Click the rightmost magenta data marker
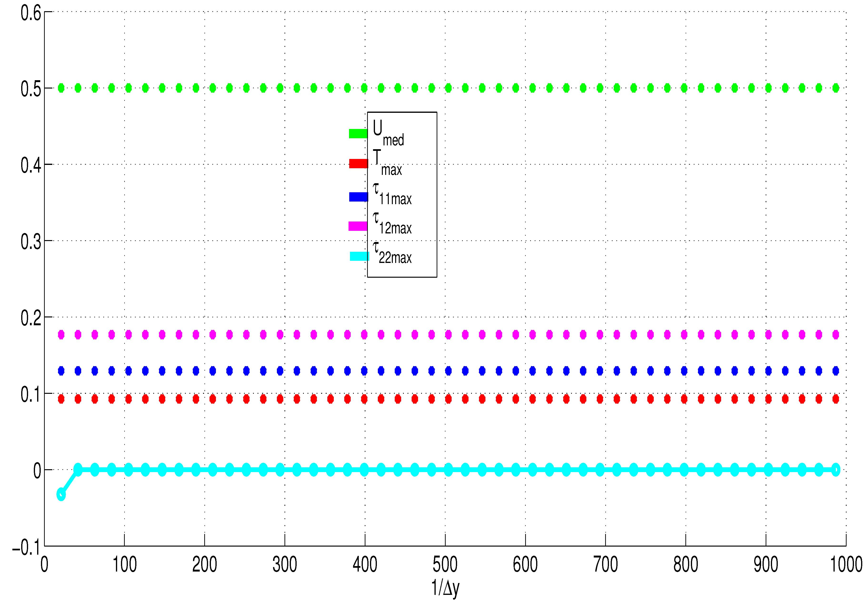The image size is (868, 607). [836, 335]
